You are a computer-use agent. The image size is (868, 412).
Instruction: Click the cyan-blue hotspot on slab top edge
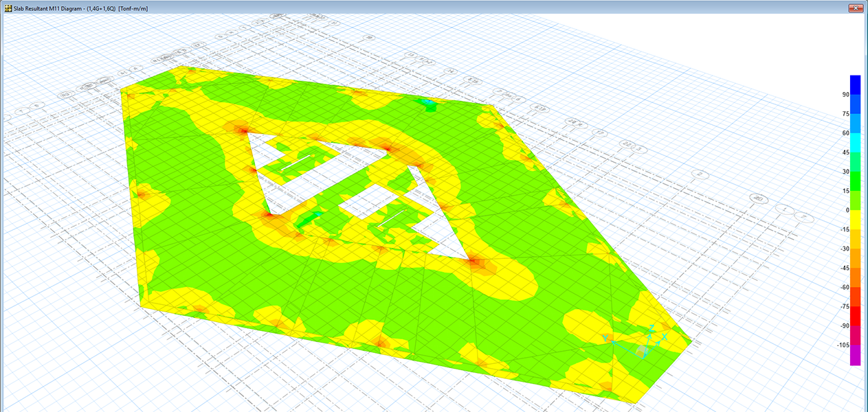(x=427, y=102)
